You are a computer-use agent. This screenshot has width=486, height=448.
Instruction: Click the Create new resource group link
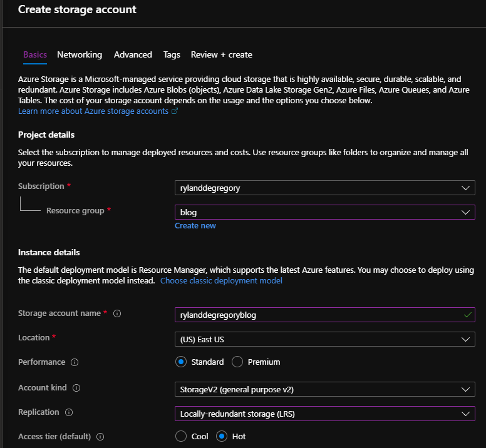pyautogui.click(x=195, y=226)
